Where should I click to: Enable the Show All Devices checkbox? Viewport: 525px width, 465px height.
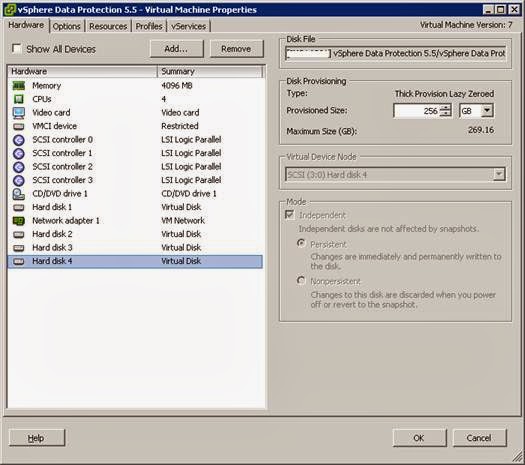pos(16,49)
